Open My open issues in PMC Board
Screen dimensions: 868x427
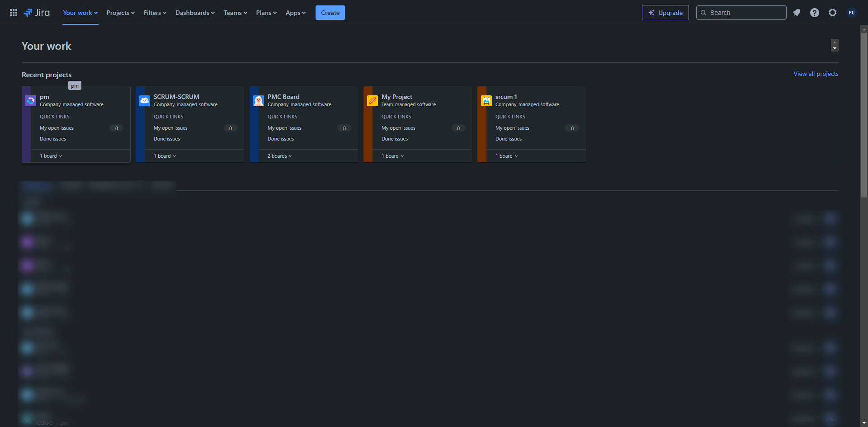[x=284, y=128]
